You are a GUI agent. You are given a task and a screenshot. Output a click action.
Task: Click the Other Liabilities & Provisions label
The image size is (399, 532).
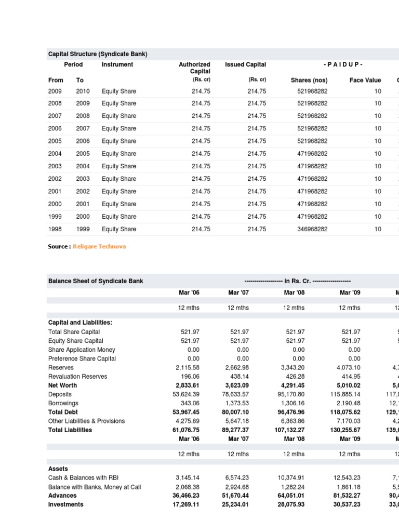pyautogui.click(x=86, y=421)
